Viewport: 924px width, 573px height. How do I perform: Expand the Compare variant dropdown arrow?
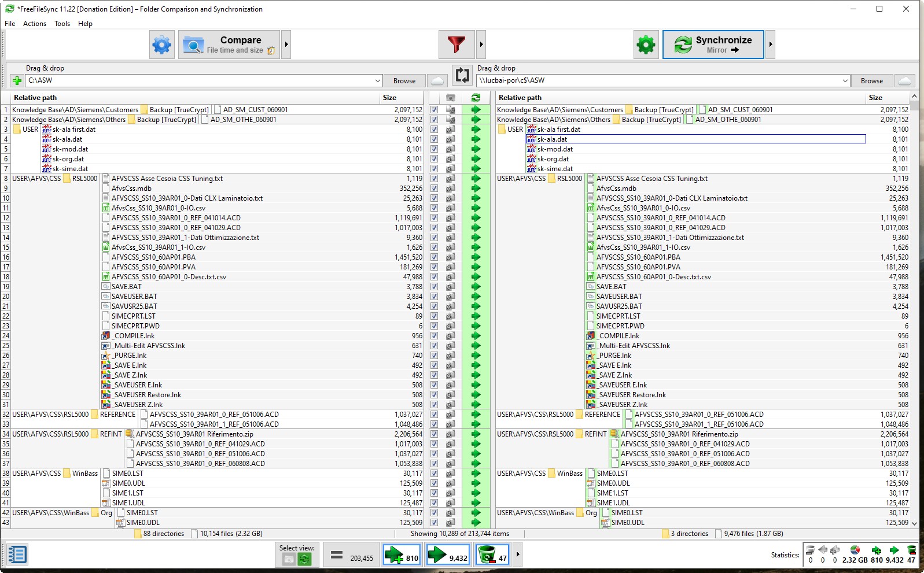point(286,45)
